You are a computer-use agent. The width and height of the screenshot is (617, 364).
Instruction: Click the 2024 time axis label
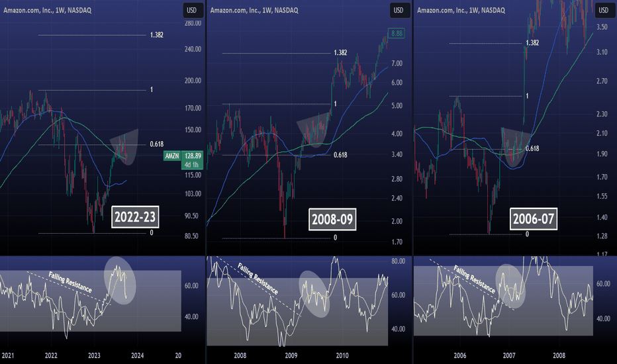[137, 356]
